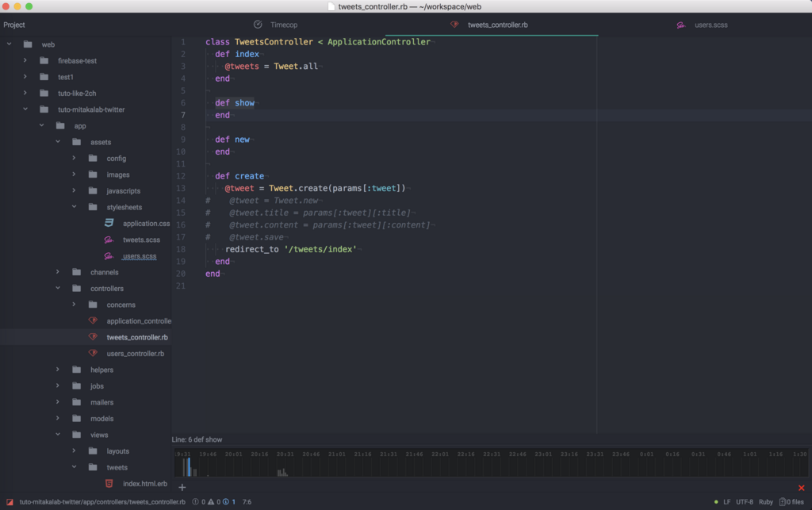The width and height of the screenshot is (812, 510).
Task: Click the Ruby gem icon on tweets_controller.rb tab
Action: [x=454, y=25]
